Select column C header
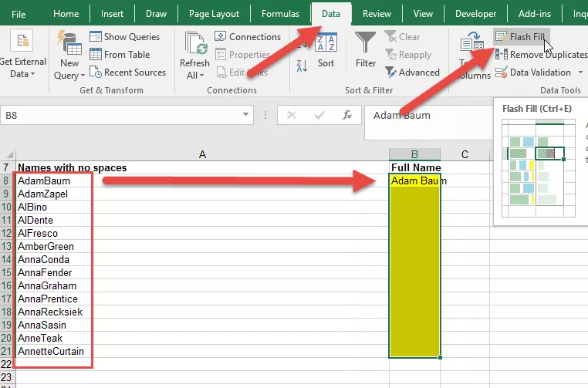Image resolution: width=588 pixels, height=388 pixels. (465, 154)
